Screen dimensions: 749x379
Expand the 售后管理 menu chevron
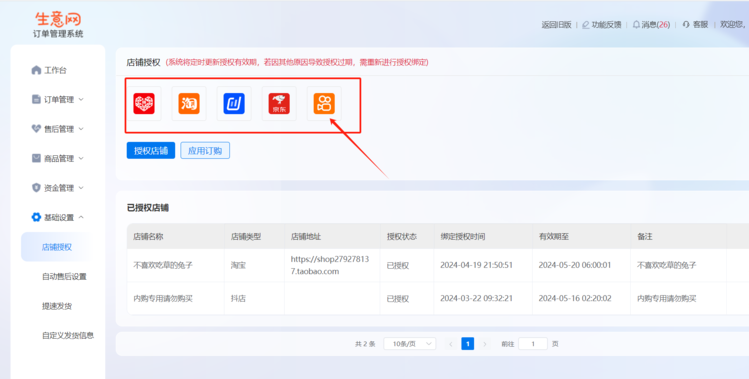click(81, 129)
